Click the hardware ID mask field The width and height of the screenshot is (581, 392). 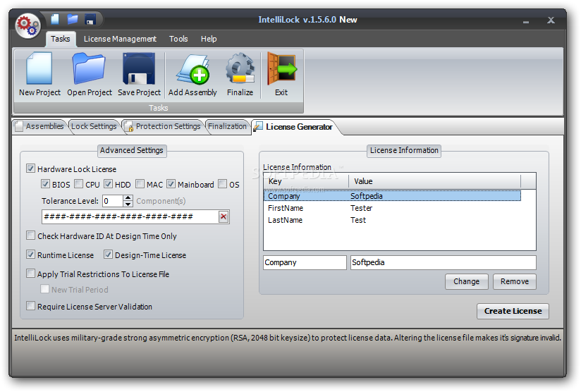(x=130, y=216)
